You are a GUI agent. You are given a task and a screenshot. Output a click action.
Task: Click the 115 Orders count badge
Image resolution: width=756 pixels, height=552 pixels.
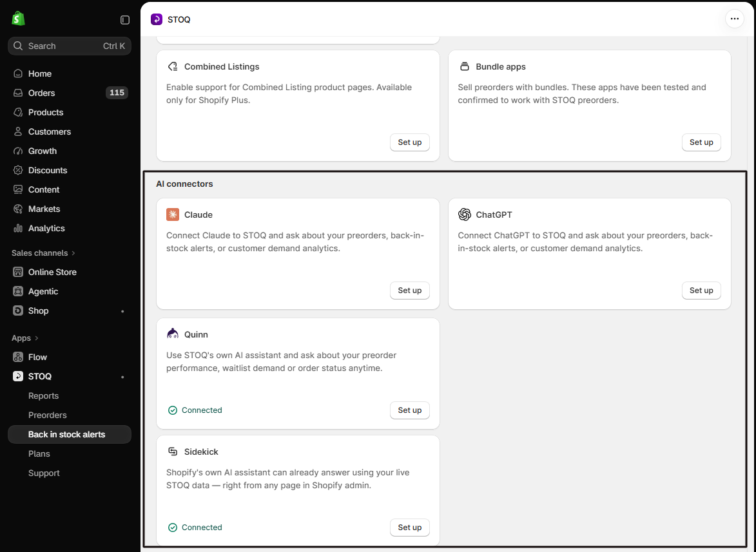pos(117,93)
